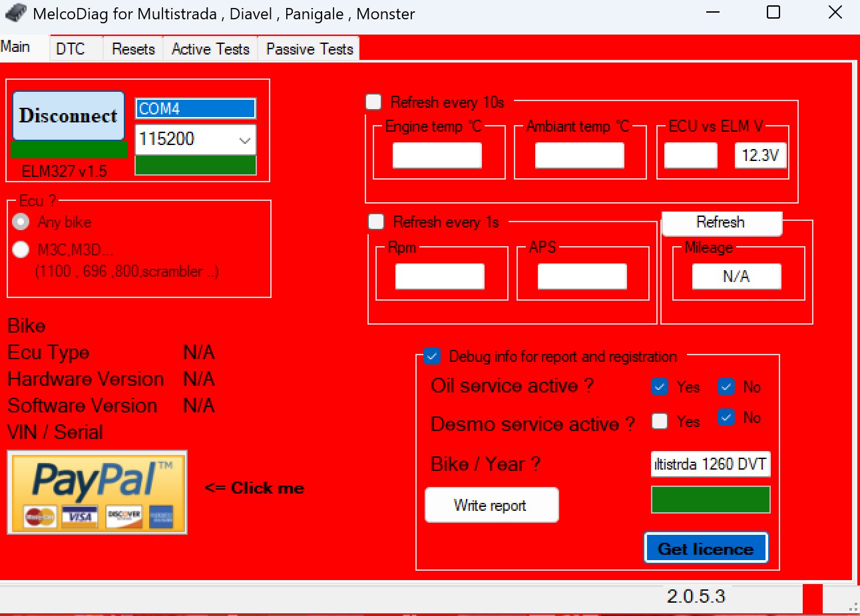Click the green bar under Disconnect
Screen dimensions: 860x616
coord(69,150)
